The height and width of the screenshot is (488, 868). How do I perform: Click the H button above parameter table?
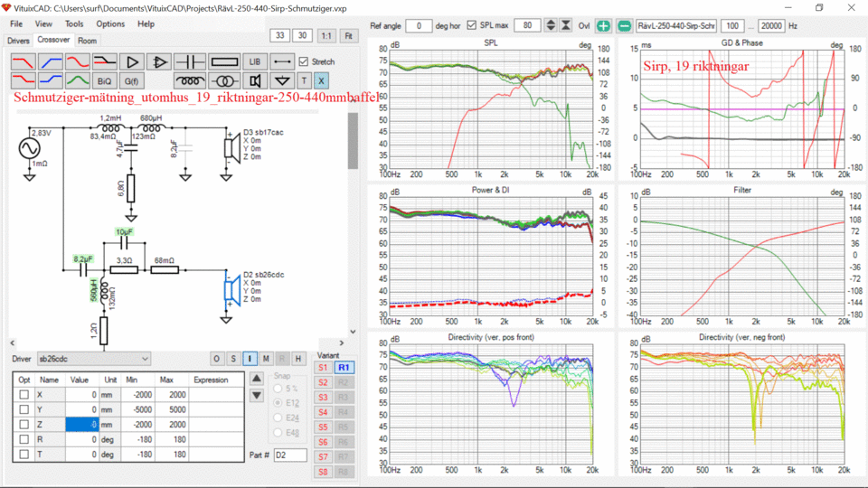point(298,359)
